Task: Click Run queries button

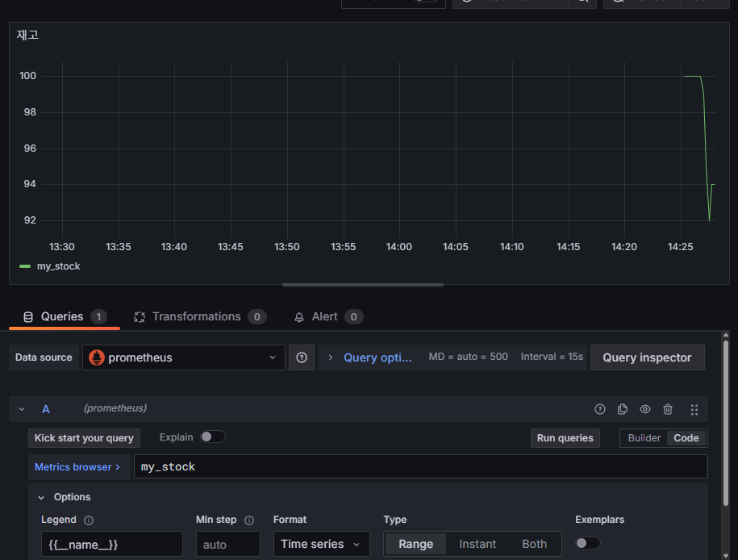Action: pos(565,438)
